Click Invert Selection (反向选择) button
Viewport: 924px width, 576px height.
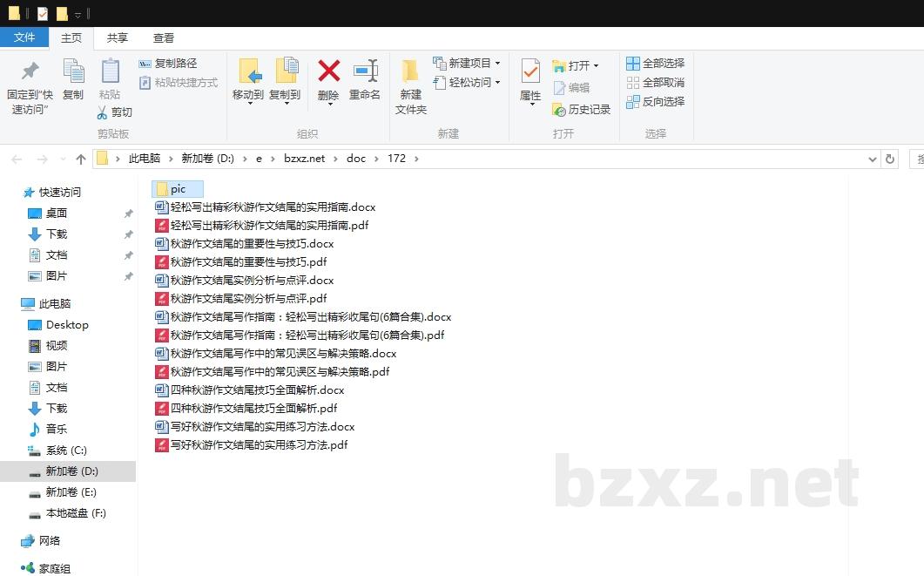pyautogui.click(x=655, y=102)
